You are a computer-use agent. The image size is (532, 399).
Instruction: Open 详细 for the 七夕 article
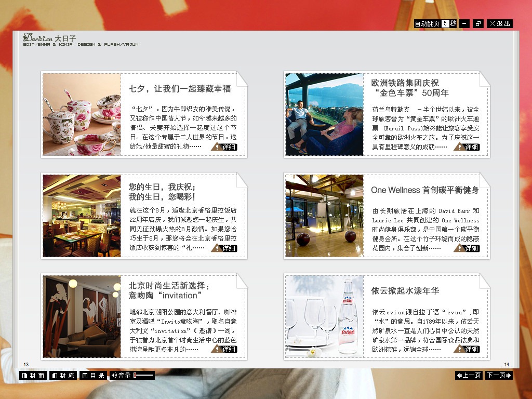[x=224, y=147]
